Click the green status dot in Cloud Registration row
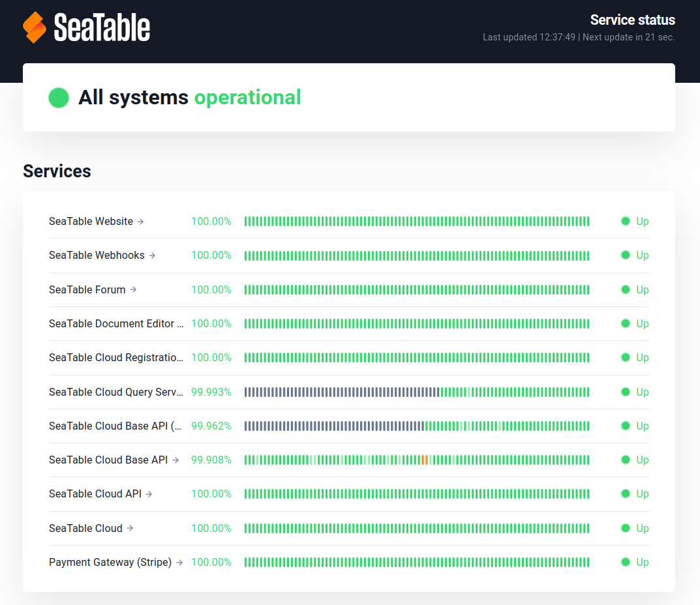 point(626,357)
